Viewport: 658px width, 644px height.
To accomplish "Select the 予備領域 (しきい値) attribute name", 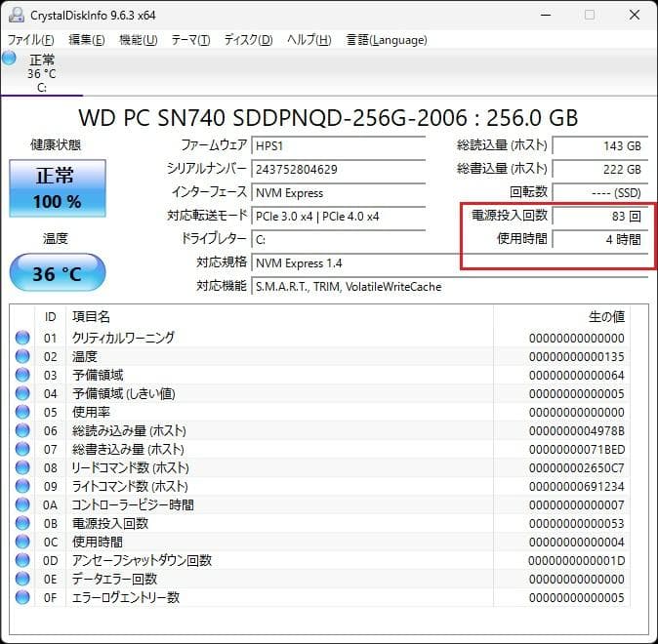I will pos(124,393).
